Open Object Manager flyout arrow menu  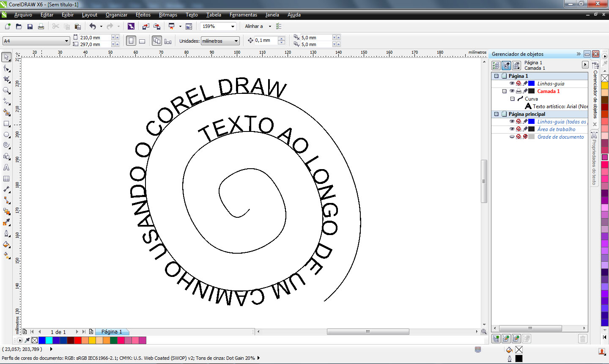(585, 65)
